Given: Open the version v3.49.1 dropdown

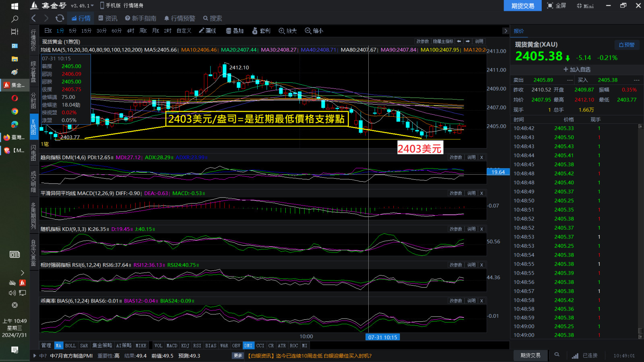Looking at the screenshot, I should point(82,6).
